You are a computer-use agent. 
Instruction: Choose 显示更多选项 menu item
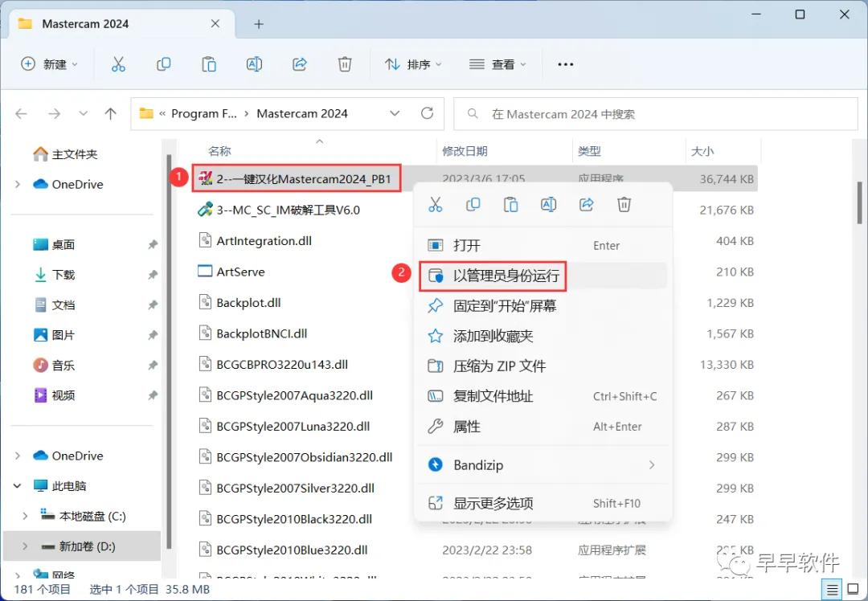point(543,503)
